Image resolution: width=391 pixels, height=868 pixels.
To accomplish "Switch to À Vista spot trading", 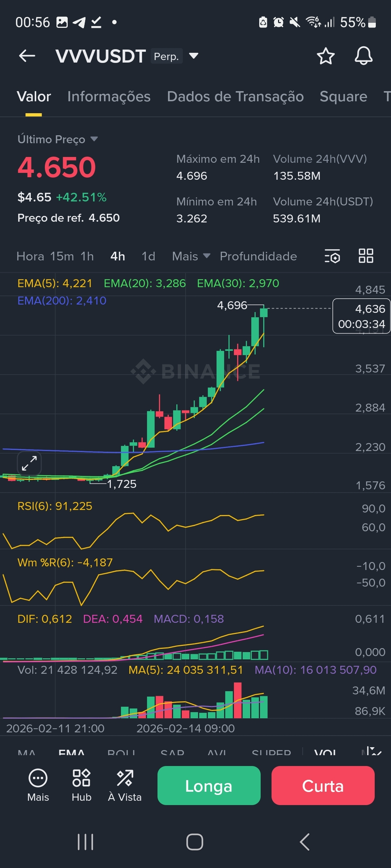I will 125,785.
